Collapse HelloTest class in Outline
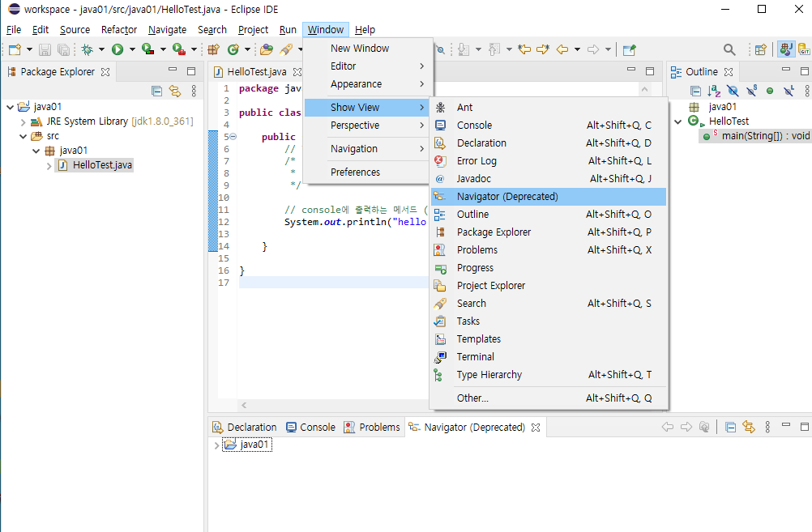Viewport: 812px width, 532px height. coord(677,121)
